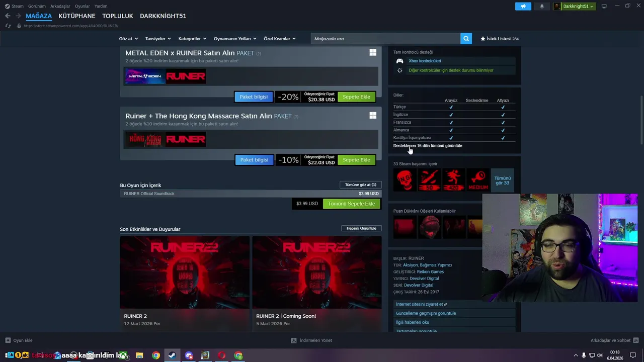Click the store search magnifier button
The height and width of the screenshot is (362, 644).
466,39
